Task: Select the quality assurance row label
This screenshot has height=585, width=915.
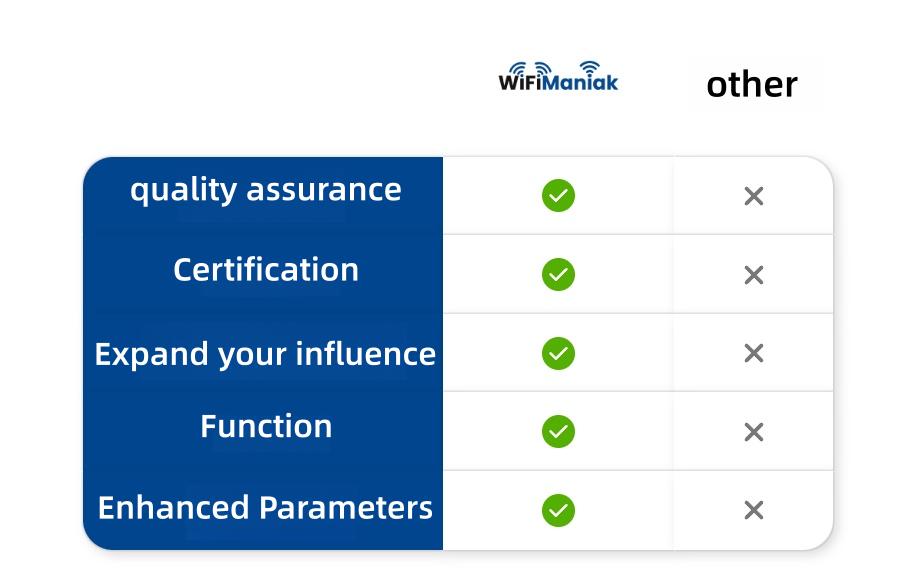Action: [265, 190]
